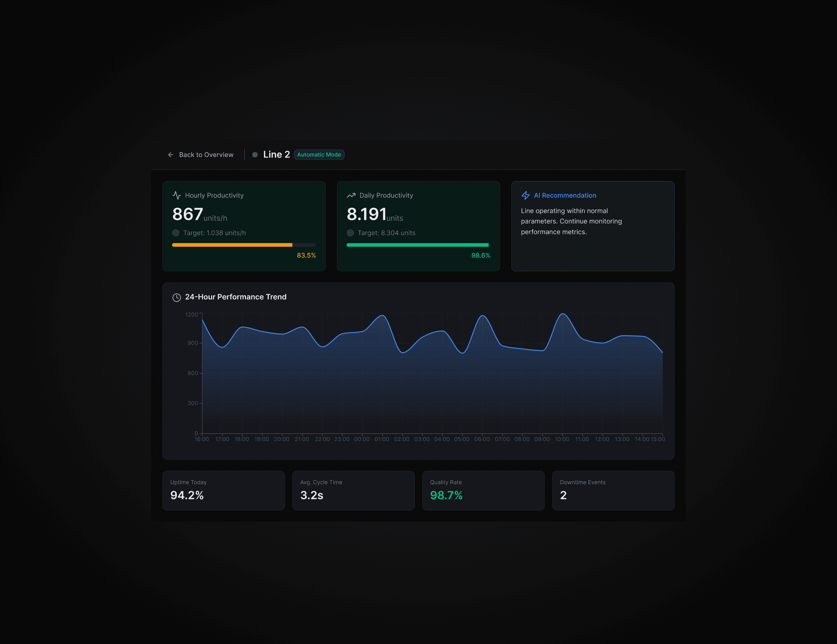Click the orange hourly progress bar
The height and width of the screenshot is (644, 837).
[232, 245]
